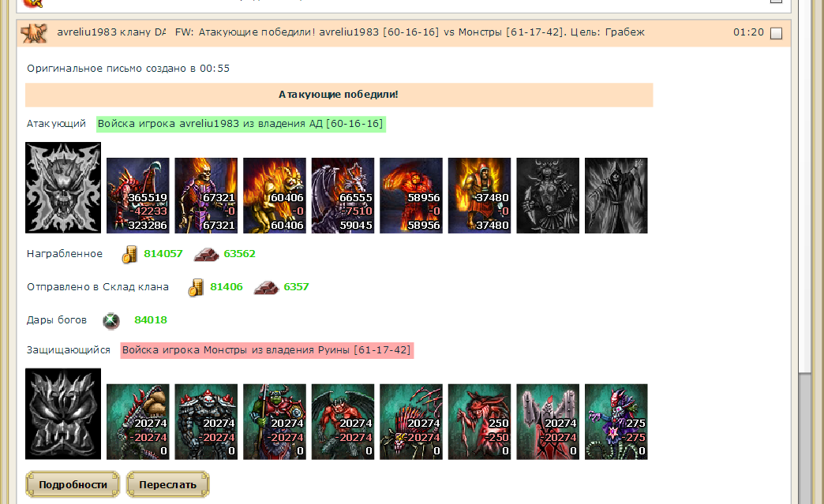Forward the report using Переслать button
This screenshot has height=504, width=824.
point(167,484)
